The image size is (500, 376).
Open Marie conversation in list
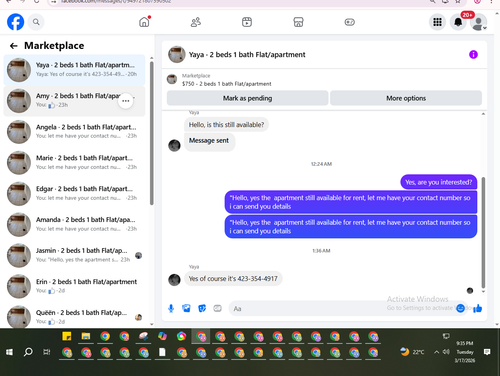point(74,163)
